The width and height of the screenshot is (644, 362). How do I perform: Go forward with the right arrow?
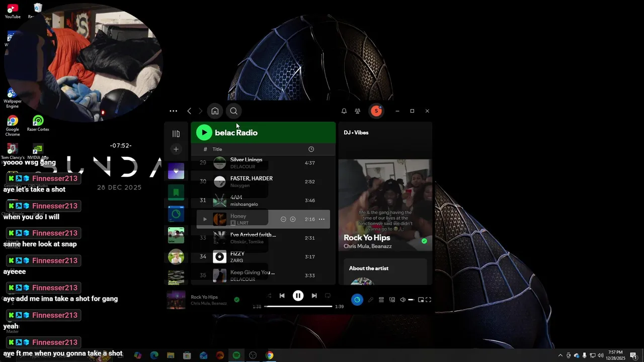pos(200,111)
